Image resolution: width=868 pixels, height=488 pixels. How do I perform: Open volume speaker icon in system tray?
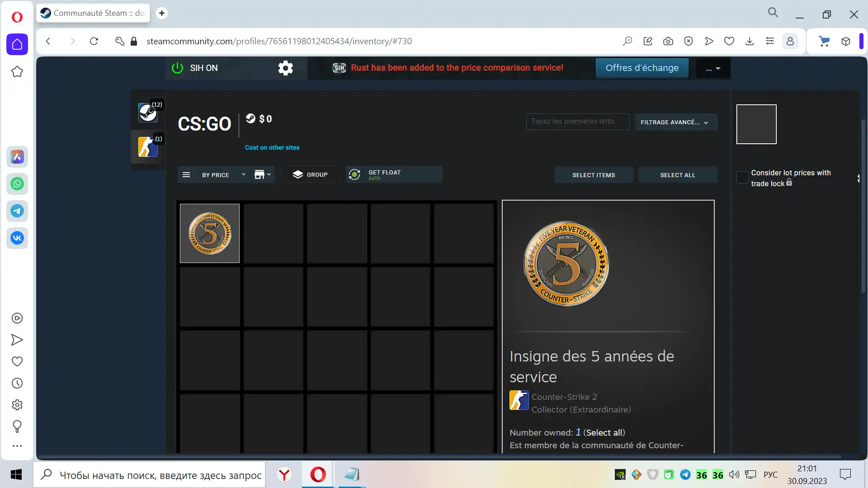tap(734, 474)
